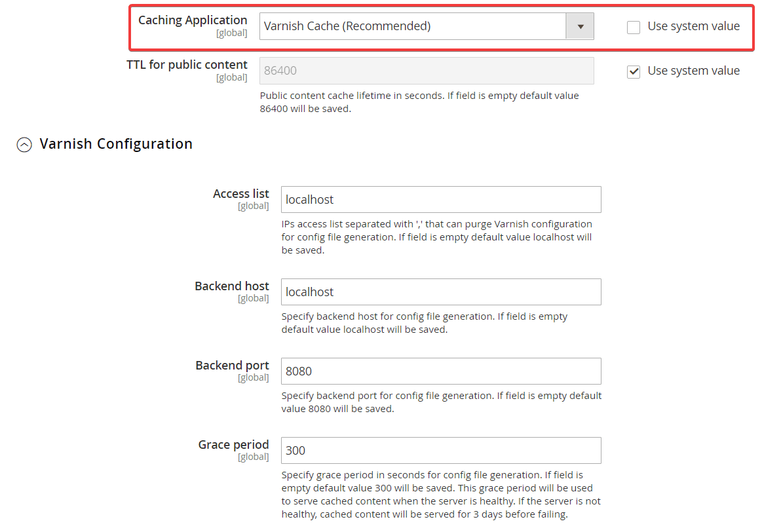The height and width of the screenshot is (532, 762).
Task: Click the Caching Application dropdown arrow
Action: click(580, 26)
